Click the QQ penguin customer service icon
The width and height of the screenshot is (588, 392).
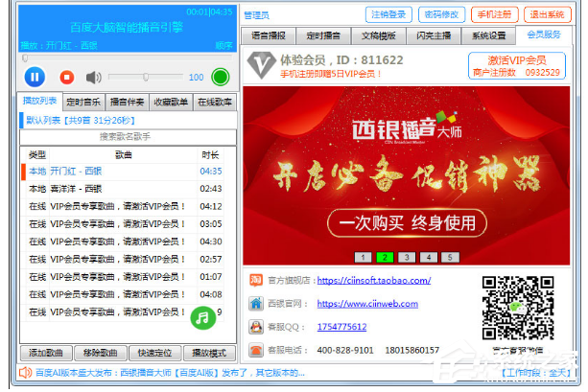coord(256,327)
